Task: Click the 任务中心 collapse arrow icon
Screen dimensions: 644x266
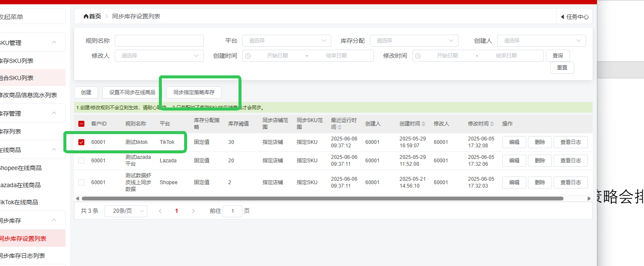Action: tap(562, 17)
